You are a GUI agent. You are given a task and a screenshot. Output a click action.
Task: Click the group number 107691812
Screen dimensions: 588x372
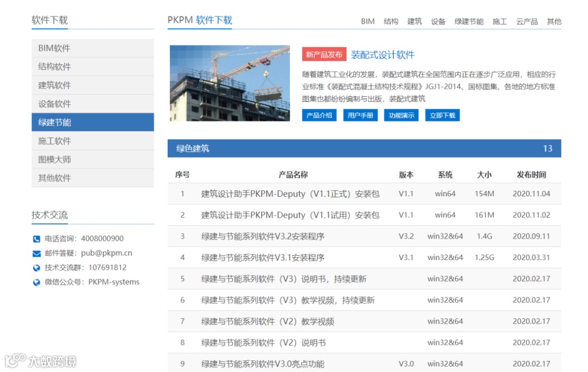(x=107, y=268)
